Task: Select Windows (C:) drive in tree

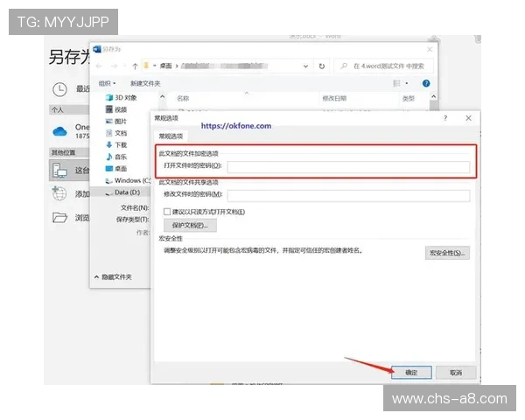Action: coord(128,180)
